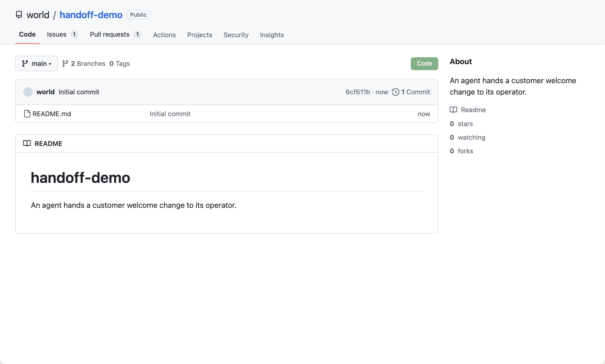
Task: View the 0 Tags link
Action: tap(120, 64)
